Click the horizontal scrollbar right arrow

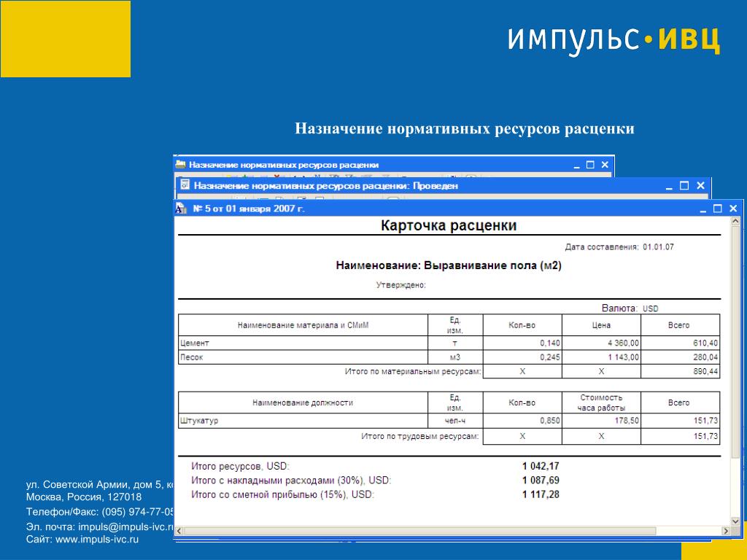pos(726,531)
